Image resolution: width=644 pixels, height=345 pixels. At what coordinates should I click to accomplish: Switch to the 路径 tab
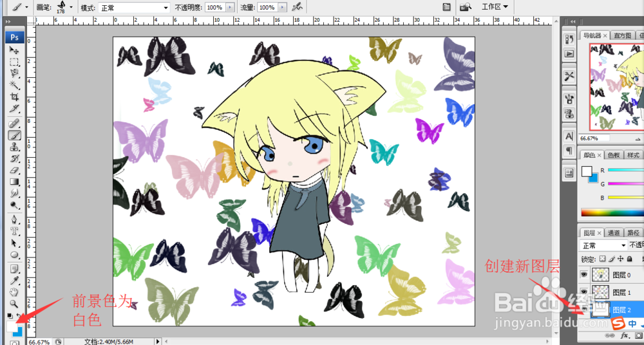(x=633, y=232)
